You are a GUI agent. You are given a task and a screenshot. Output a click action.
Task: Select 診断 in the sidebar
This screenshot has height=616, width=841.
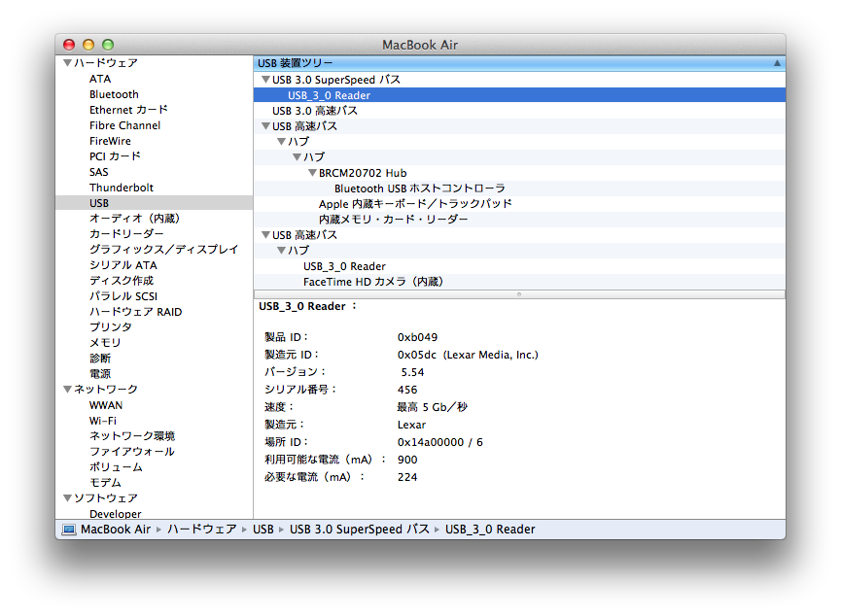pos(100,359)
